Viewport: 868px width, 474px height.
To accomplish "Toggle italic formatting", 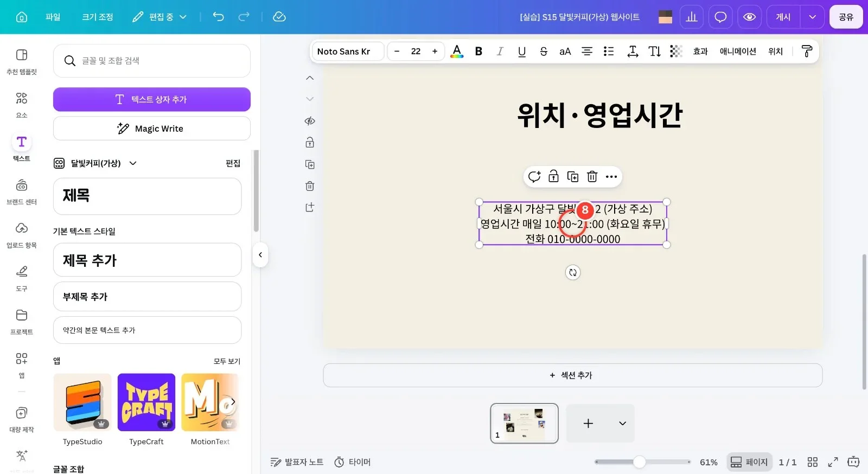I will point(500,52).
